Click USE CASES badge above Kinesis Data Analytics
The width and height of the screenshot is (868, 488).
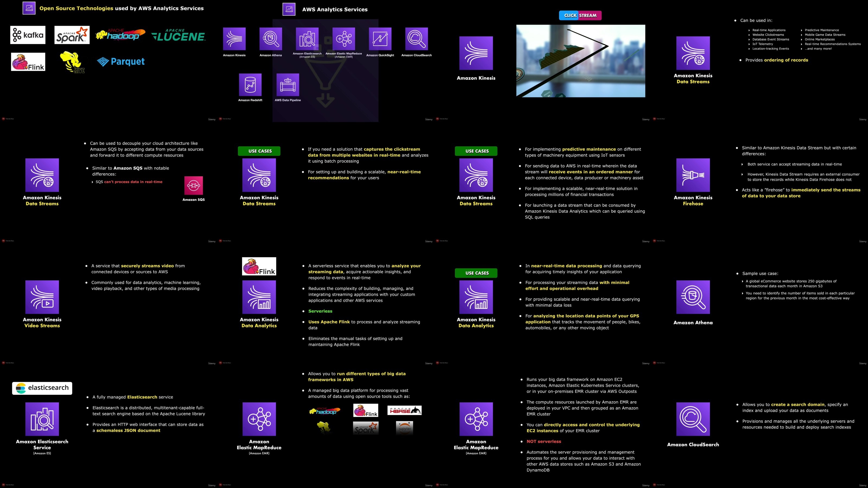(x=476, y=273)
